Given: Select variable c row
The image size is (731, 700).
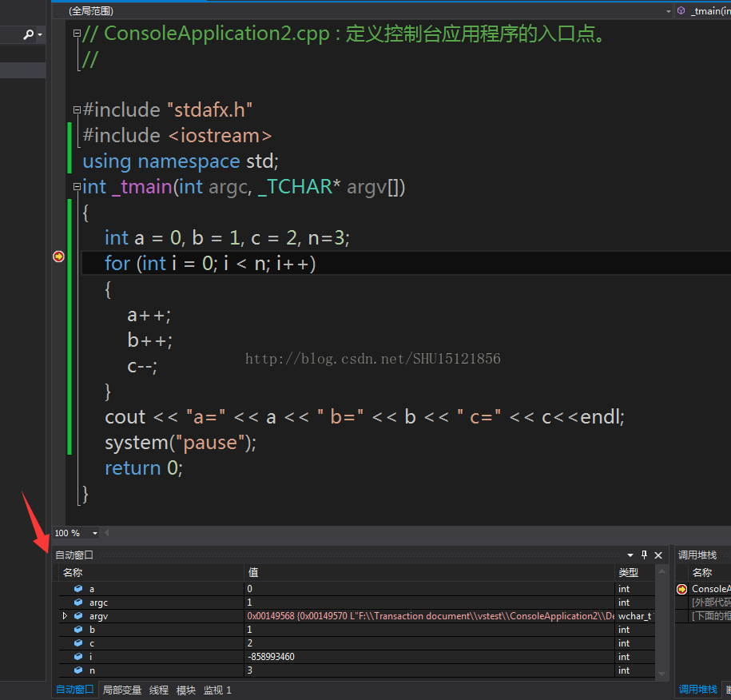Looking at the screenshot, I should coord(356,643).
